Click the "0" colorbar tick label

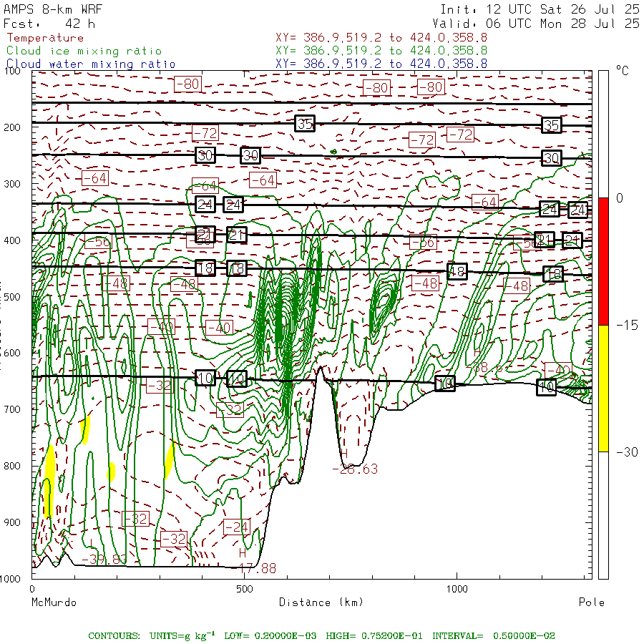pyautogui.click(x=620, y=198)
